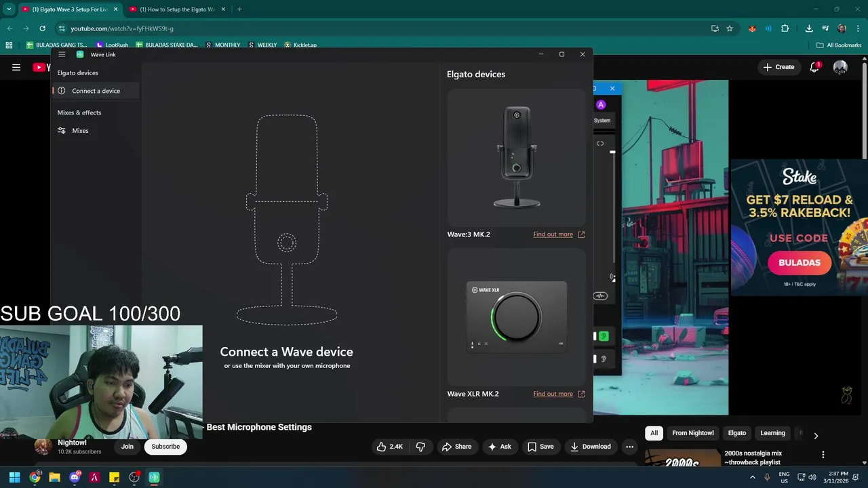868x488 pixels.
Task: Open YouTube account avatar menu
Action: (840, 67)
